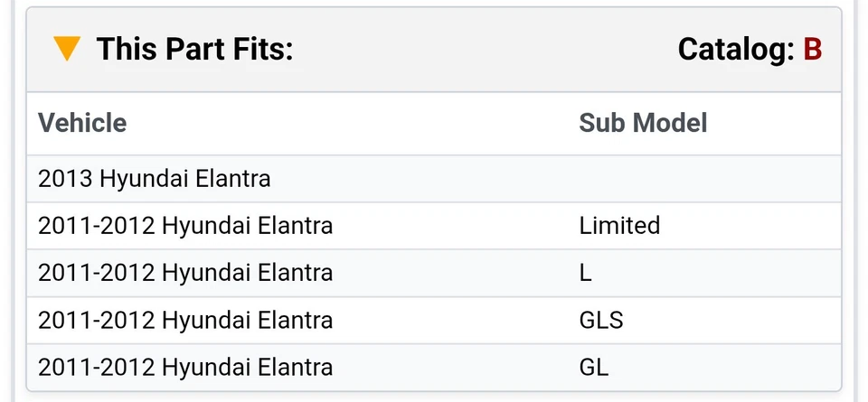Click the This Part Fits heading
The image size is (868, 402).
(x=194, y=49)
